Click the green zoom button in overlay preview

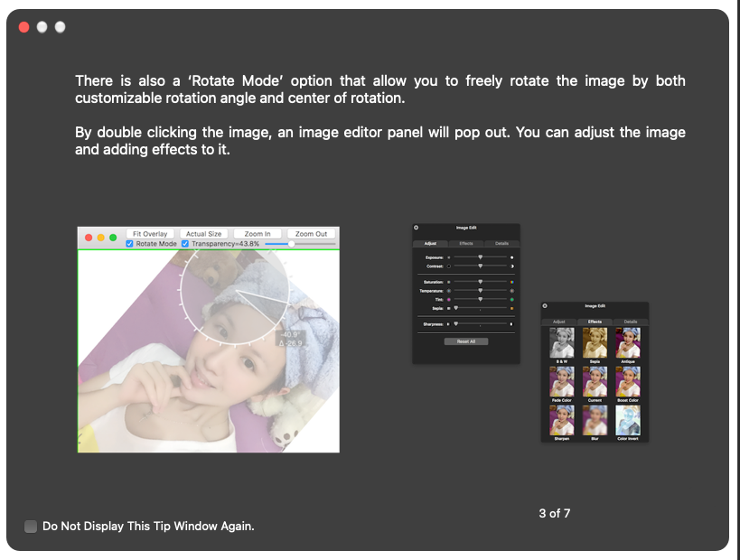[113, 238]
